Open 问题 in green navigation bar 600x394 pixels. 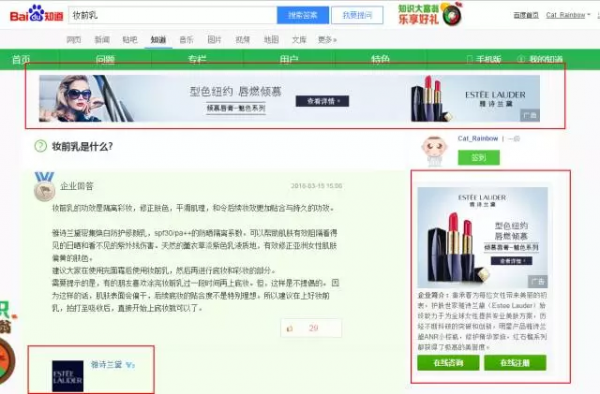[x=105, y=59]
